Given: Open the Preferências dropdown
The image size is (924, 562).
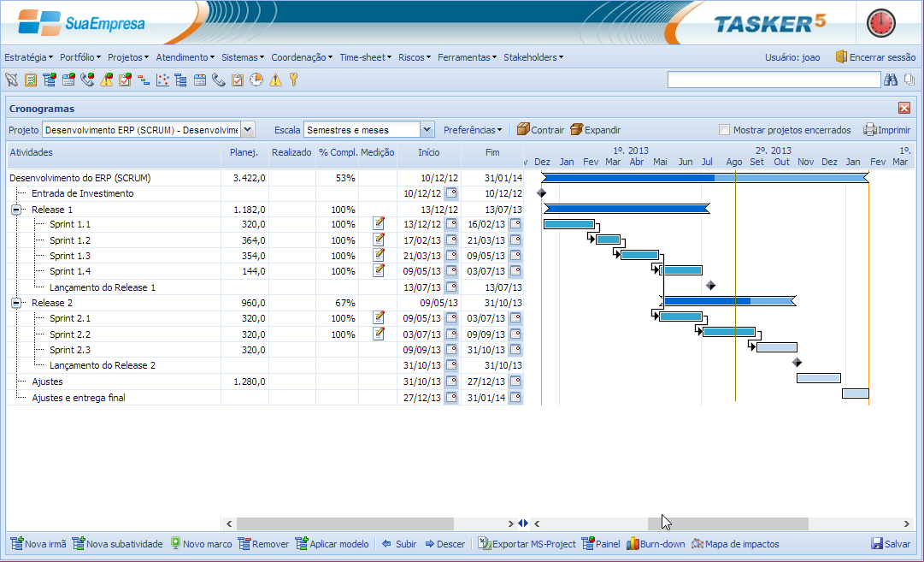Looking at the screenshot, I should pyautogui.click(x=473, y=130).
